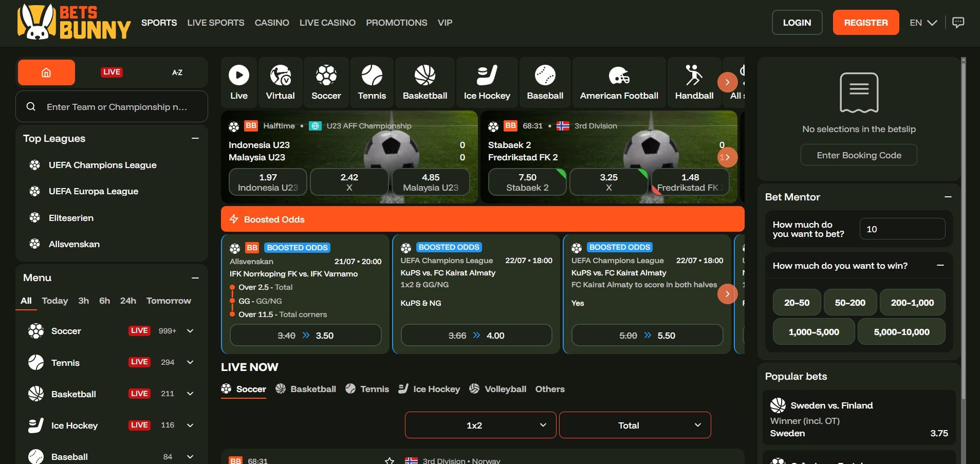The width and height of the screenshot is (980, 464).
Task: Click the Bets Bunny logo
Action: click(x=74, y=23)
